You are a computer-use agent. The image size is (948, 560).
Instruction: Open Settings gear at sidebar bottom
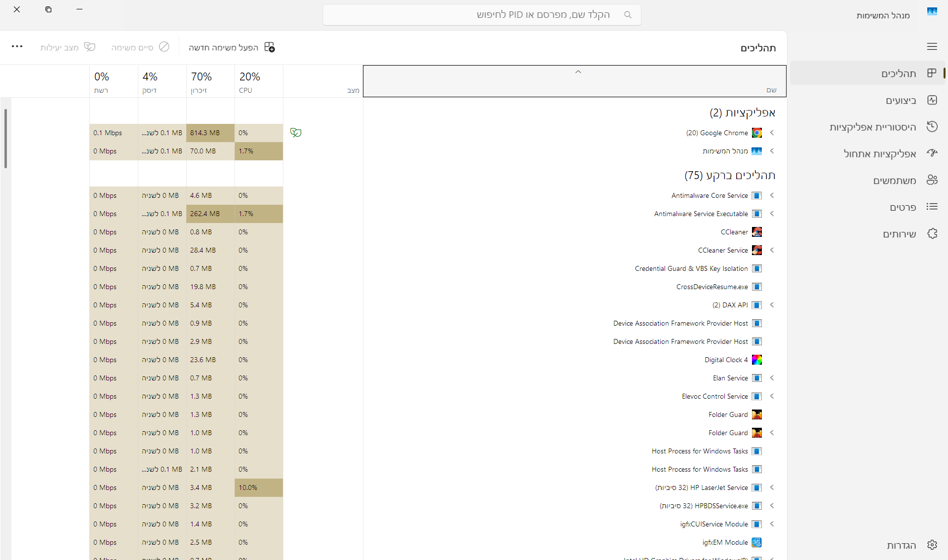[x=932, y=545]
